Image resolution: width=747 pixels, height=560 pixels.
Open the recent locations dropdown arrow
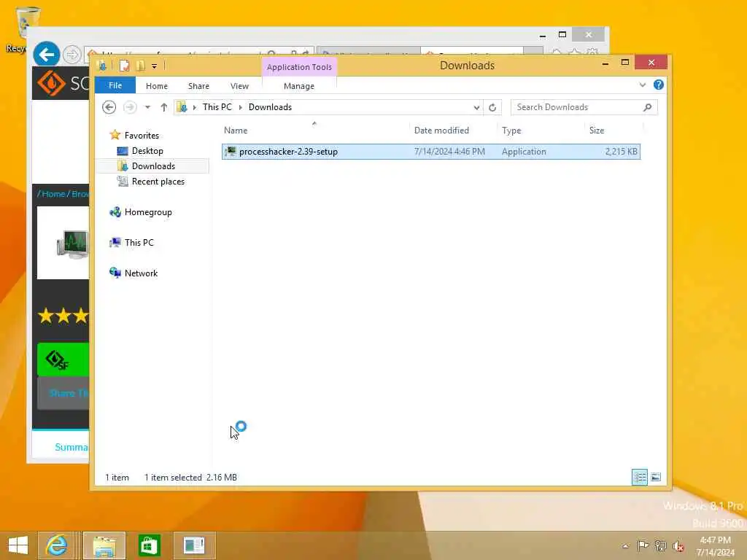[x=147, y=107]
